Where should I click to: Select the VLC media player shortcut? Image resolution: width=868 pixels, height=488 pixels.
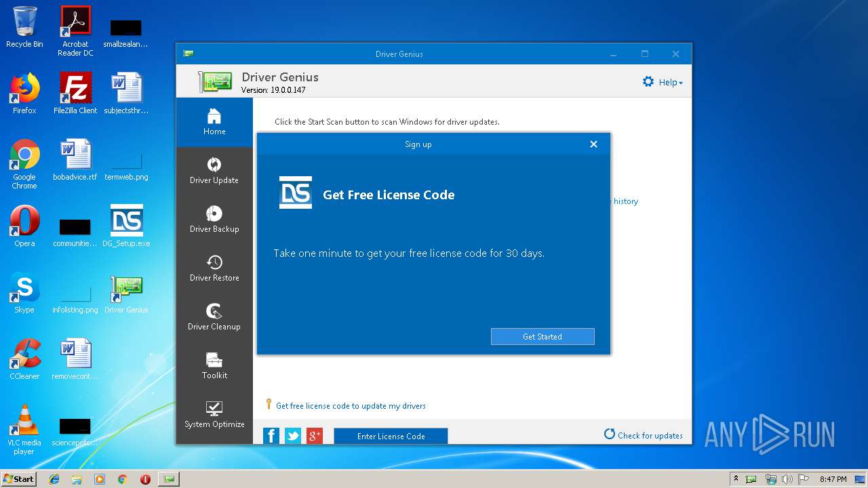tap(24, 430)
